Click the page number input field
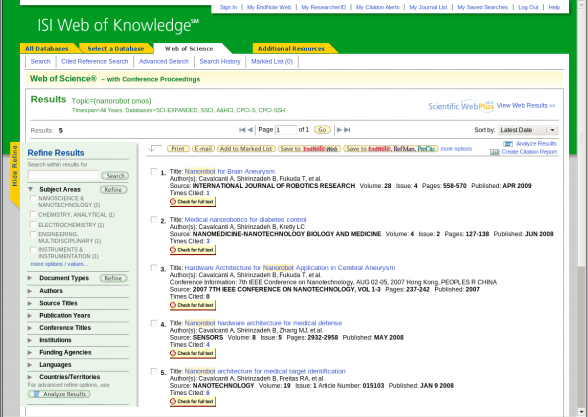The image size is (588, 417). [x=286, y=130]
